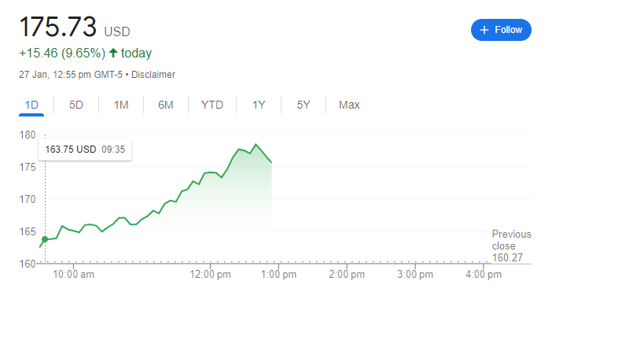Select the Max range tab

point(349,105)
